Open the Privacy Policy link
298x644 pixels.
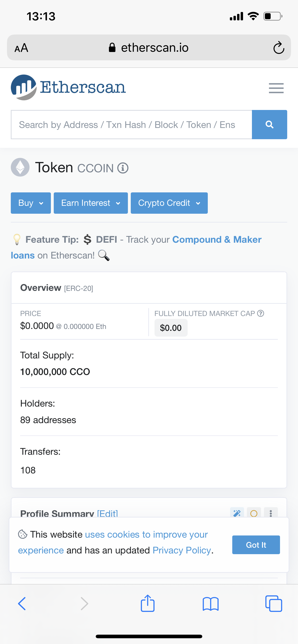pos(182,550)
